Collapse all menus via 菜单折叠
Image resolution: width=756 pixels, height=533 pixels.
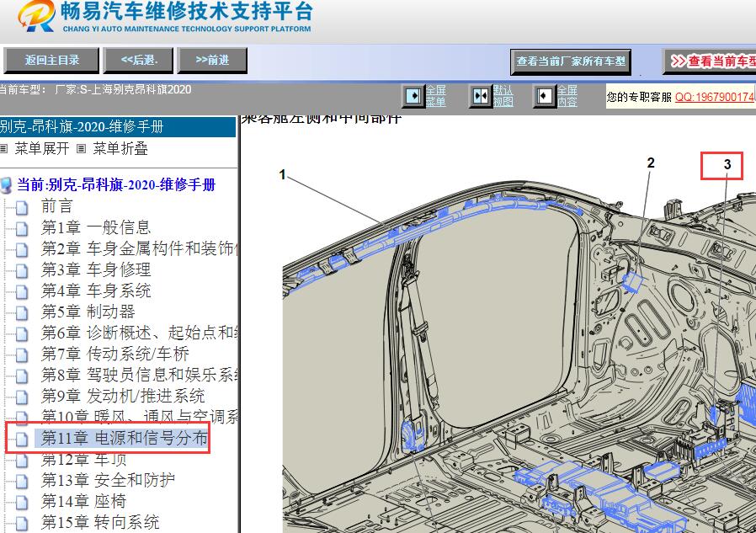120,148
